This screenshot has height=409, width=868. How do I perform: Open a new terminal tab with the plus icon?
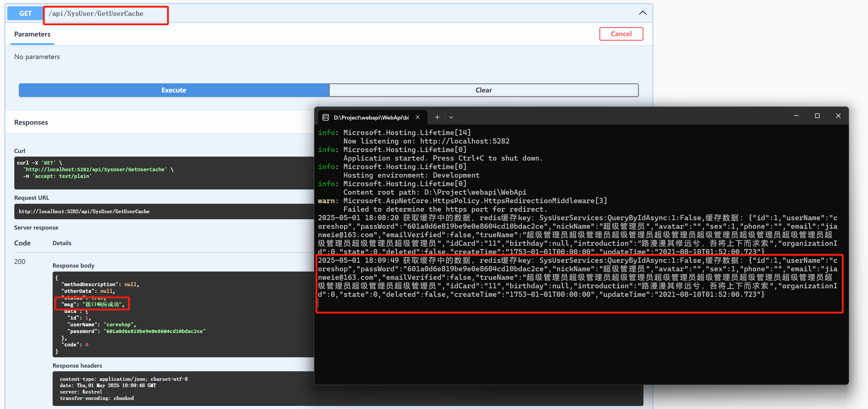point(437,117)
